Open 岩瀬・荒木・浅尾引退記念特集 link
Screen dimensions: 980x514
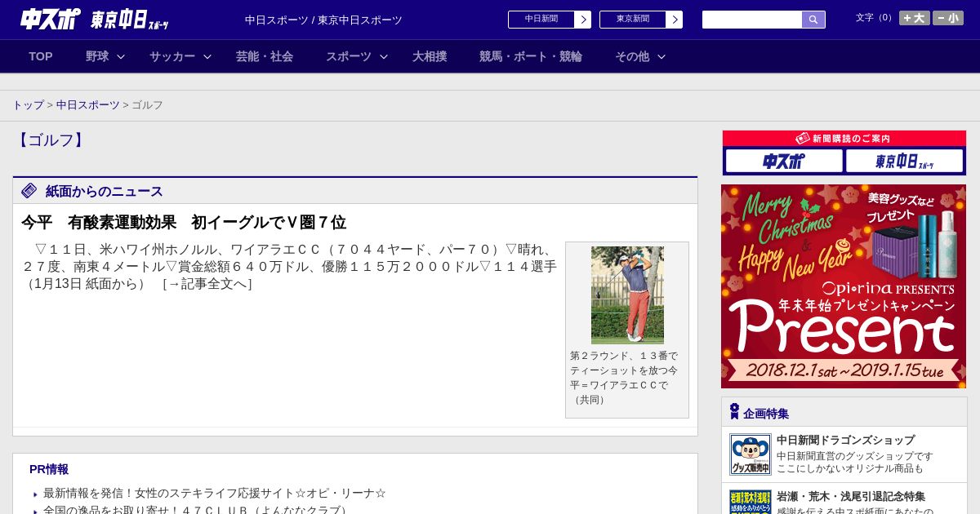pyautogui.click(x=851, y=497)
